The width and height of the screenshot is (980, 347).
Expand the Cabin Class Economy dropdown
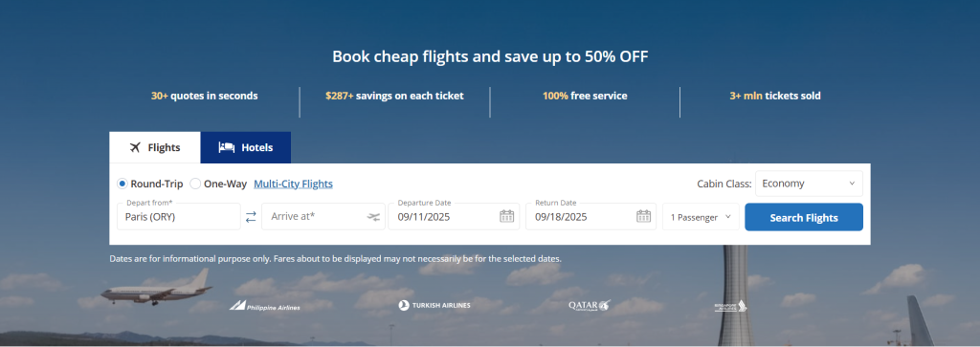(809, 184)
